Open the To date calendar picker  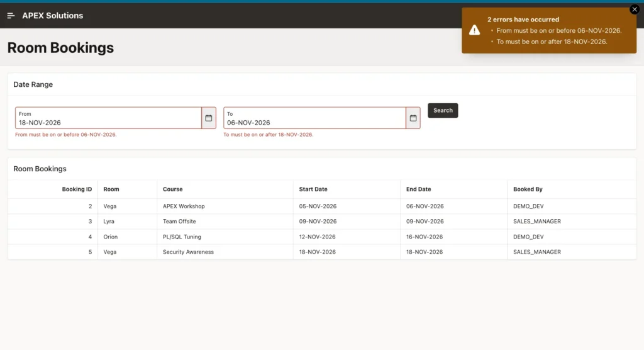coord(413,118)
